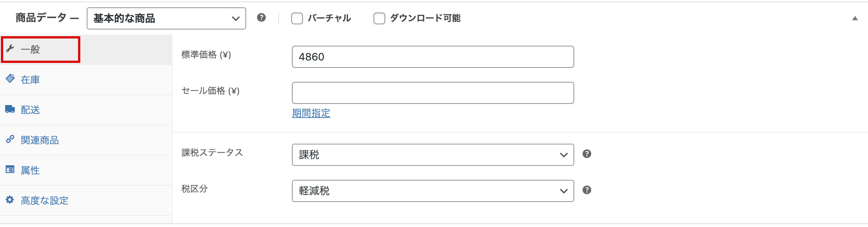Click the gear icon for 高度な設定
This screenshot has width=868, height=227.
[x=10, y=200]
